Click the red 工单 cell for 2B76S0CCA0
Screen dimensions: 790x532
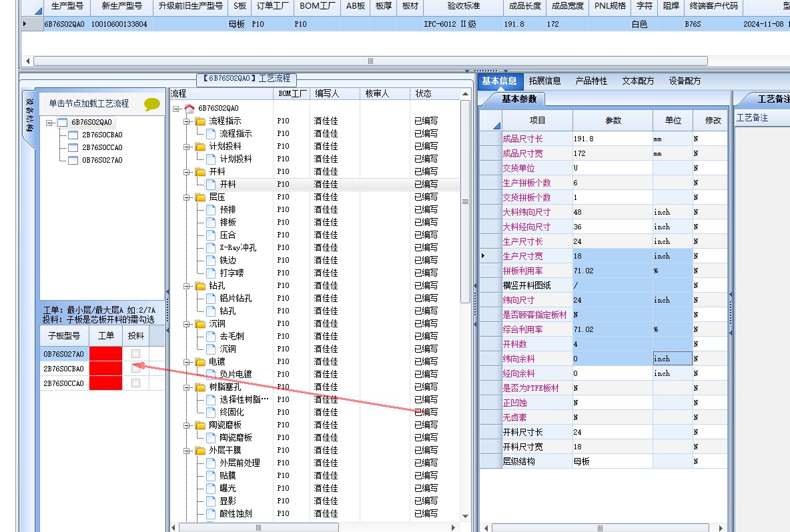pos(106,383)
